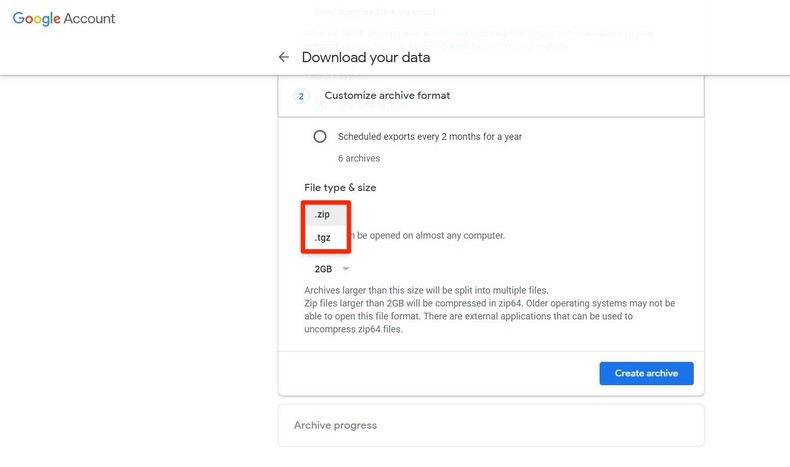Click the step 2 number circle
This screenshot has height=467, width=790.
coord(302,96)
